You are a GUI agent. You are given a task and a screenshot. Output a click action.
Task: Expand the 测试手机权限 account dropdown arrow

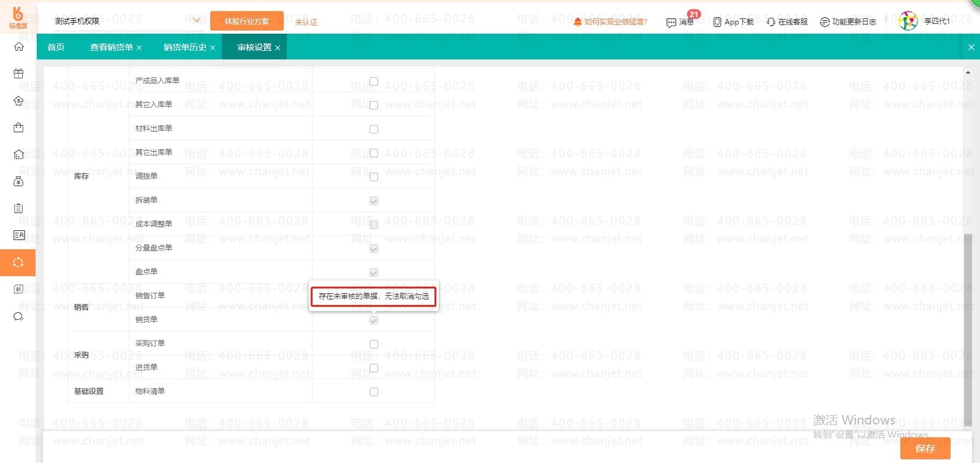tap(196, 20)
